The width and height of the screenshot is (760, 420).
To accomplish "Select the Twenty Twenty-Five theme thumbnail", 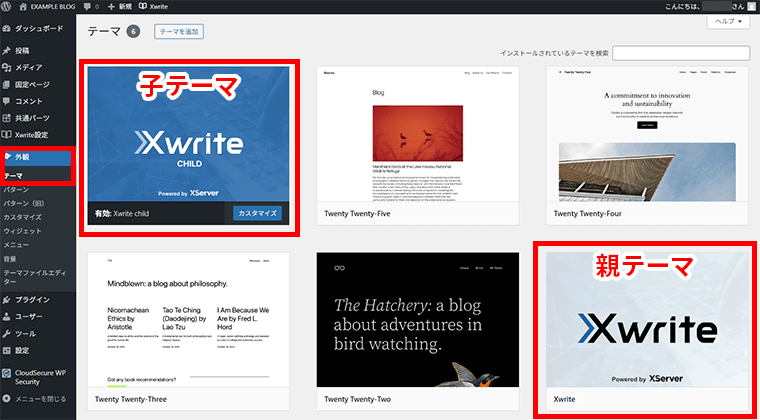I will (418, 134).
